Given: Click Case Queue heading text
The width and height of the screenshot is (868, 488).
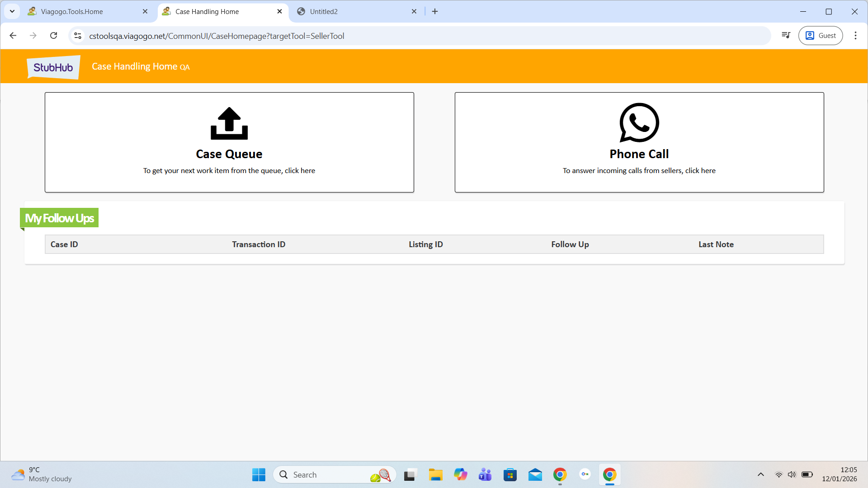Looking at the screenshot, I should (x=229, y=154).
